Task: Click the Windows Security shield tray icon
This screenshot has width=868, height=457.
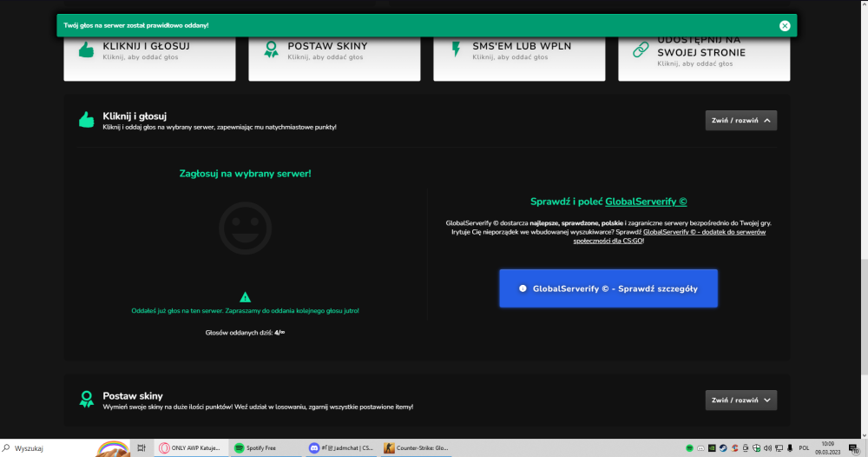Action: (756, 448)
